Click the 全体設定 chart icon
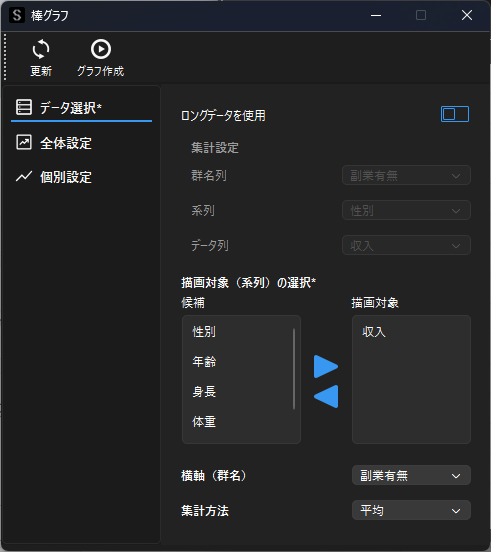 click(x=24, y=143)
